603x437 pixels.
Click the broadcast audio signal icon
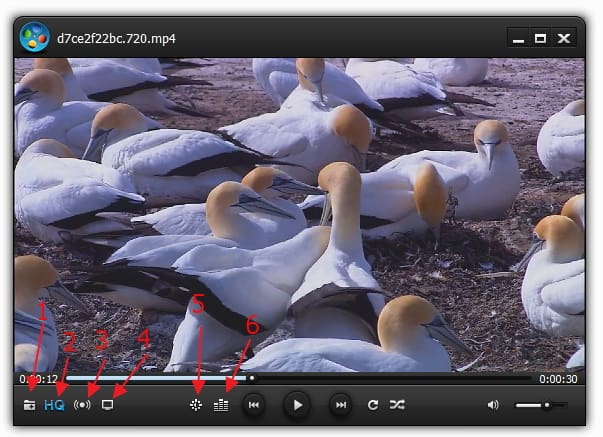tap(82, 405)
